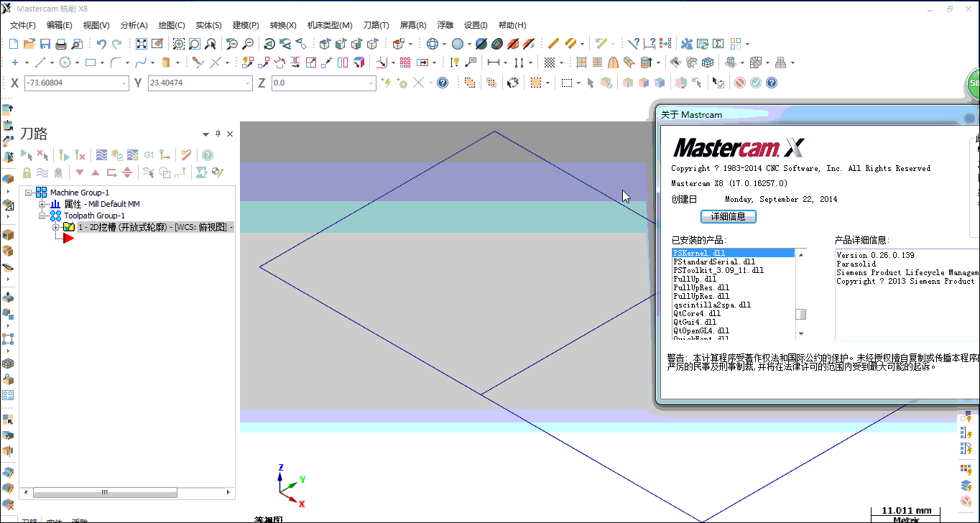
Task: Open the 文件(F) menu
Action: pyautogui.click(x=23, y=25)
